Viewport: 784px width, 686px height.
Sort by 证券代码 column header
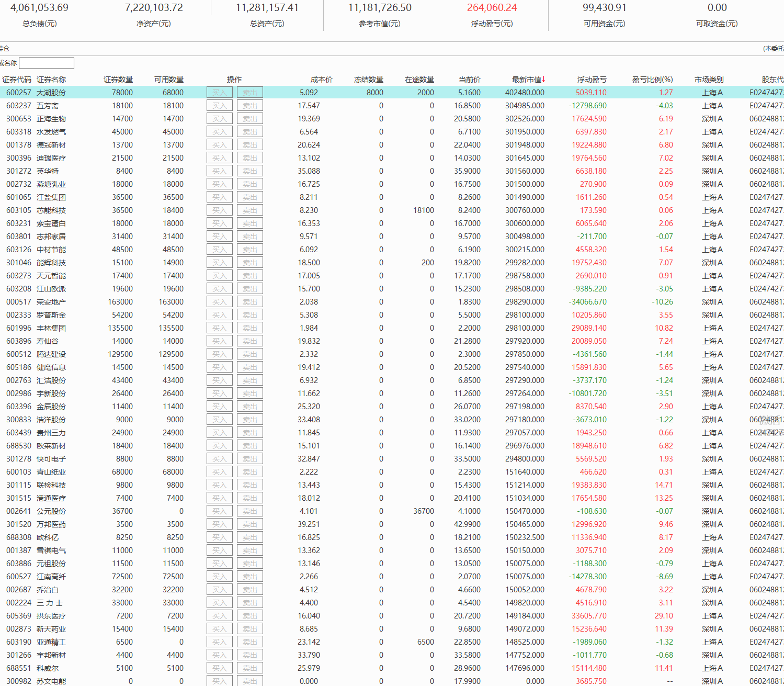(17, 80)
